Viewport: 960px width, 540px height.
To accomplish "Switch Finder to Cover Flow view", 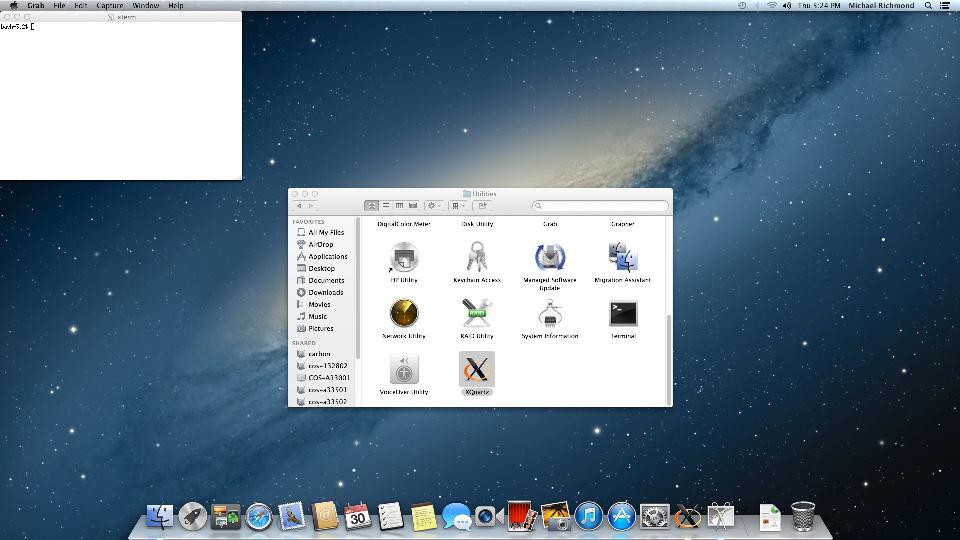I will (x=412, y=206).
